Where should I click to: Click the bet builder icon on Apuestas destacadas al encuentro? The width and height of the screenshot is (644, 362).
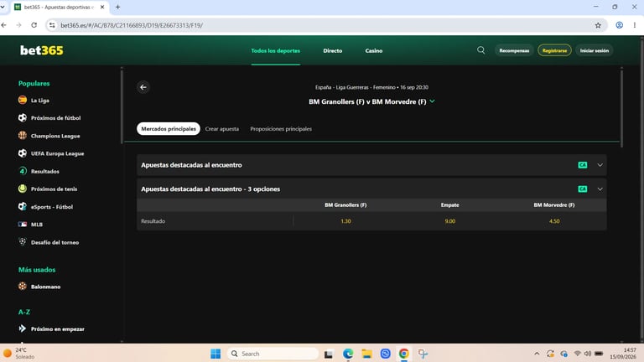pos(583,165)
